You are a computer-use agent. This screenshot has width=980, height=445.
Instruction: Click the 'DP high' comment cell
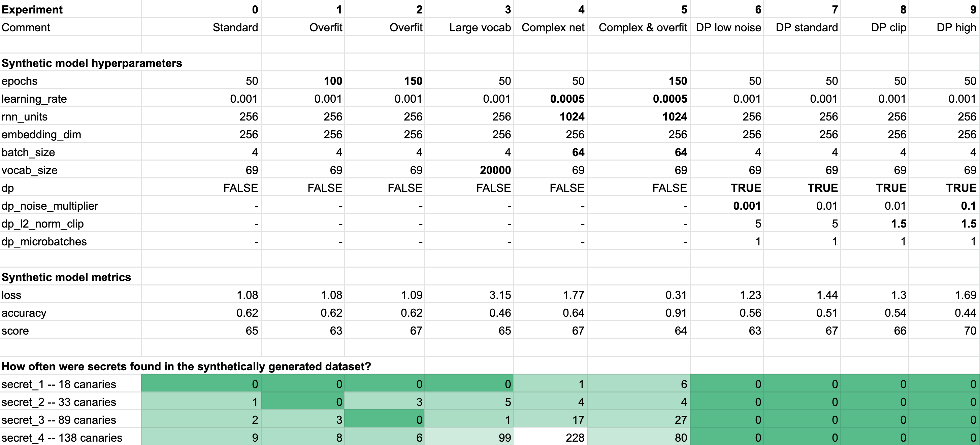(944, 27)
